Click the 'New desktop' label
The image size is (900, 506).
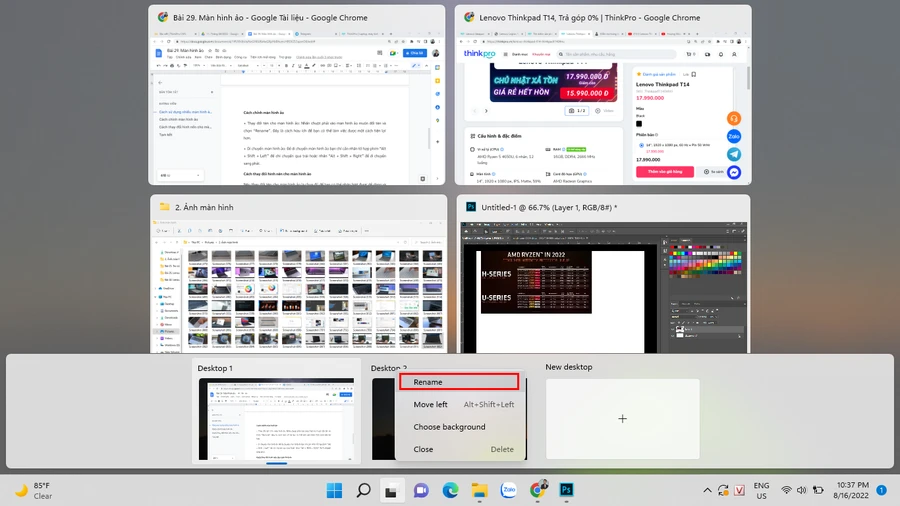point(569,367)
